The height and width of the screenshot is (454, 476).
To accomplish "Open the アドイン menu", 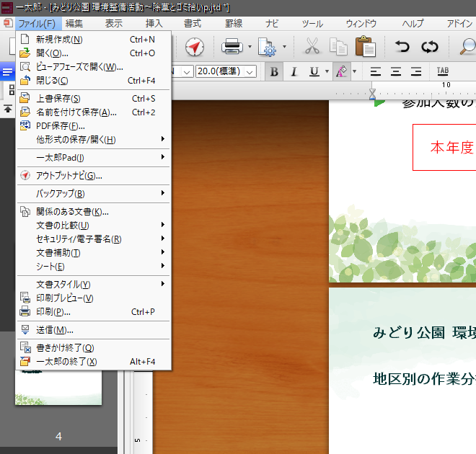I will click(x=459, y=23).
